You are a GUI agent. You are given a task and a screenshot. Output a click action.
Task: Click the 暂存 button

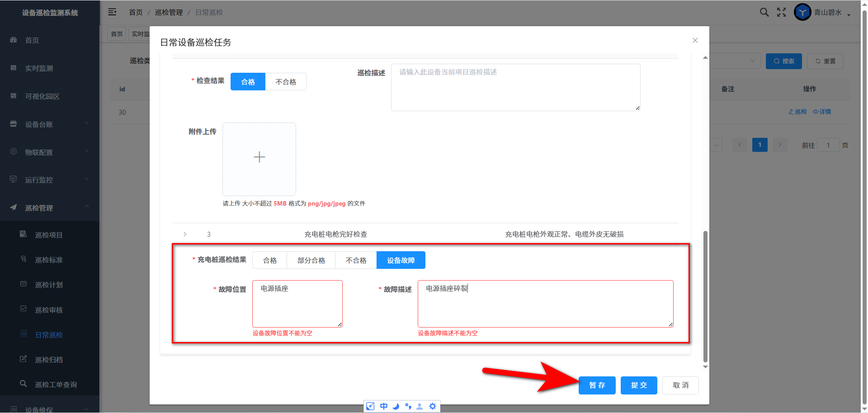point(597,385)
